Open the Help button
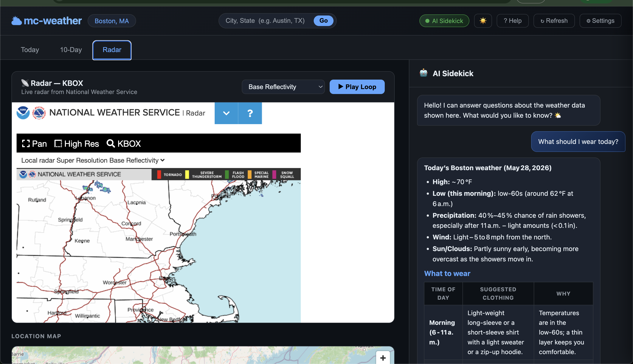 point(512,21)
